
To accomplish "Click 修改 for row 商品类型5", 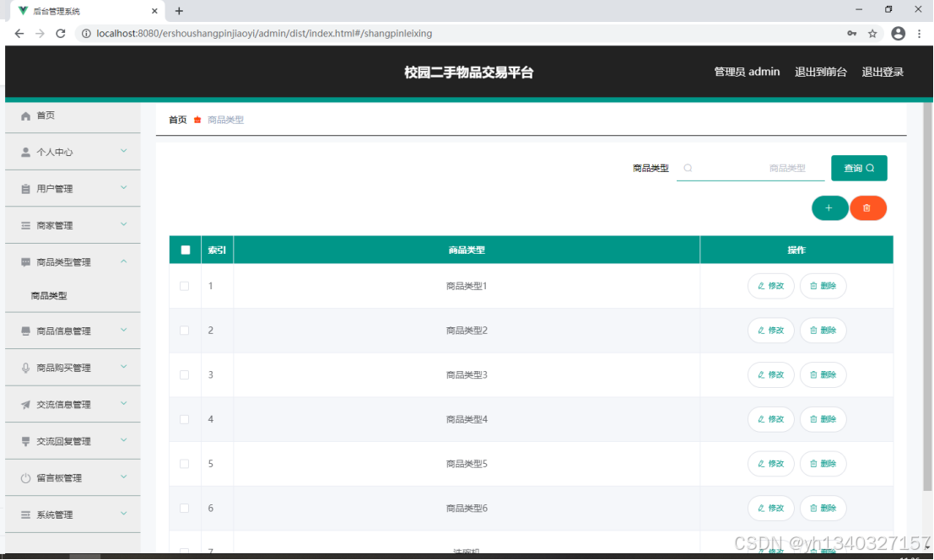I will [x=771, y=464].
